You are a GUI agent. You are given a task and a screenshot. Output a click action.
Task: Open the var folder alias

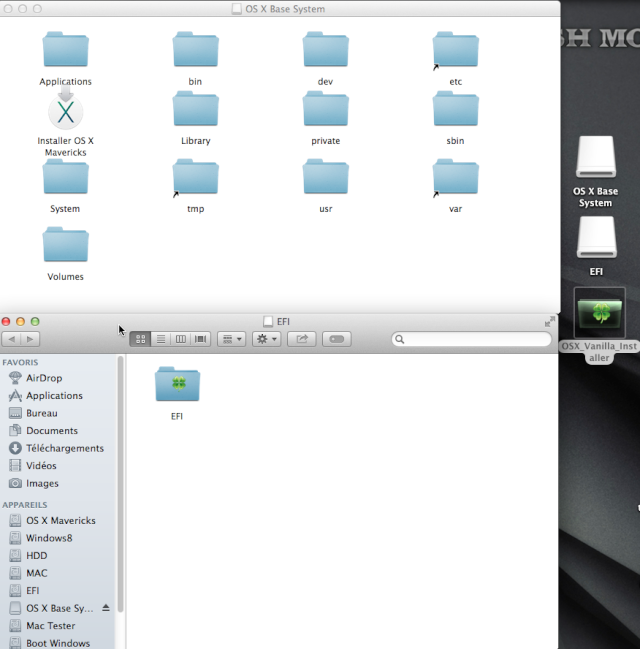pyautogui.click(x=455, y=177)
